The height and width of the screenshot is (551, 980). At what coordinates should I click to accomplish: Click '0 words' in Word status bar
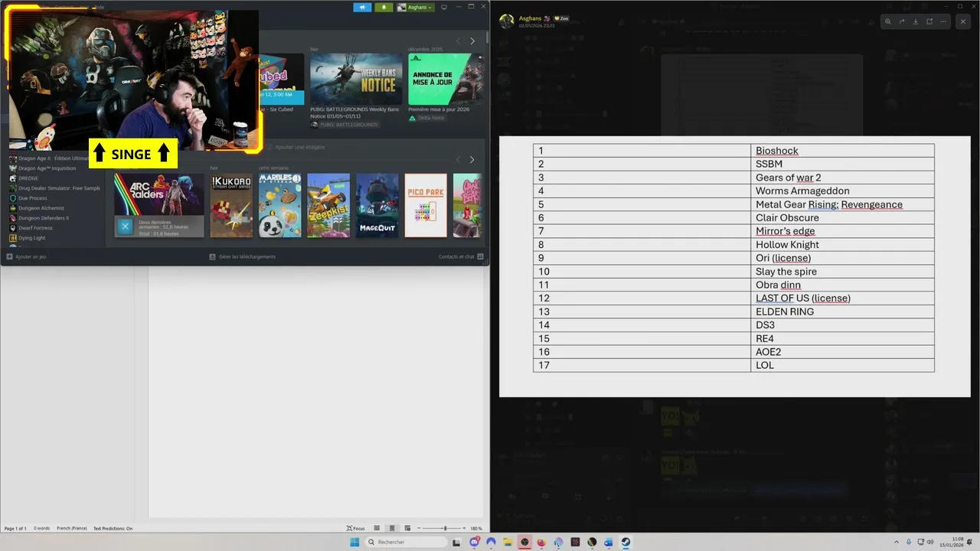coord(41,528)
